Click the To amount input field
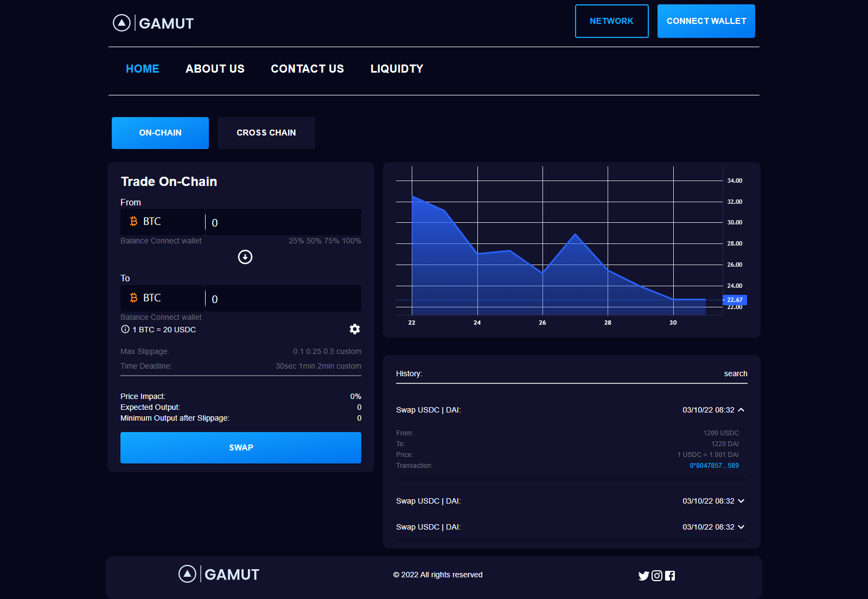 (x=283, y=298)
